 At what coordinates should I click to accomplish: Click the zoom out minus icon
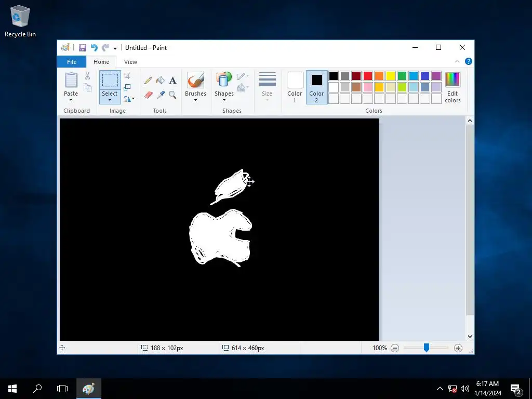(x=395, y=348)
